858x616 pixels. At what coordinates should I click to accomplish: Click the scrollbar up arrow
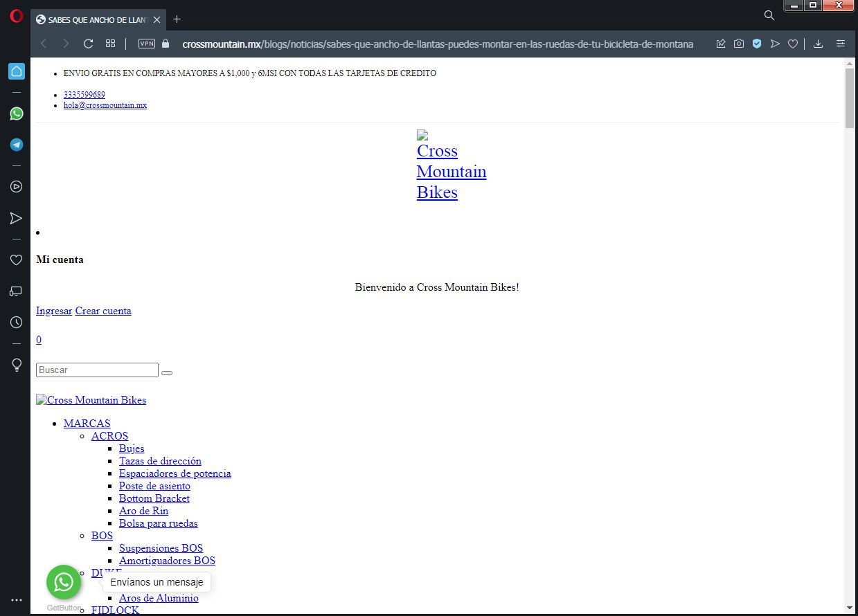click(850, 63)
